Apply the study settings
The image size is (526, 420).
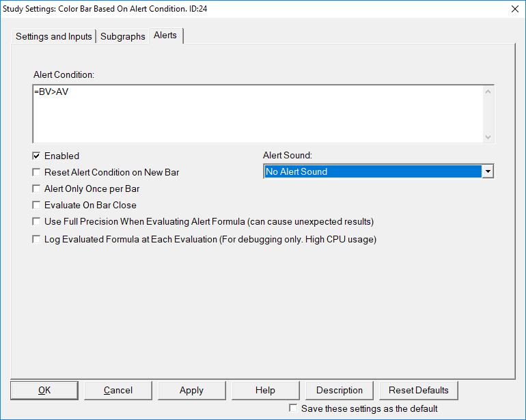pyautogui.click(x=191, y=390)
